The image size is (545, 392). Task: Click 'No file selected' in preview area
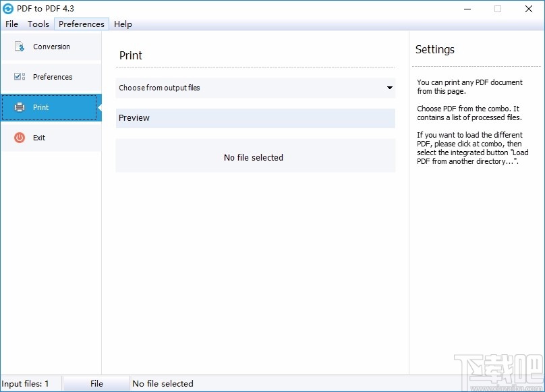tap(254, 158)
